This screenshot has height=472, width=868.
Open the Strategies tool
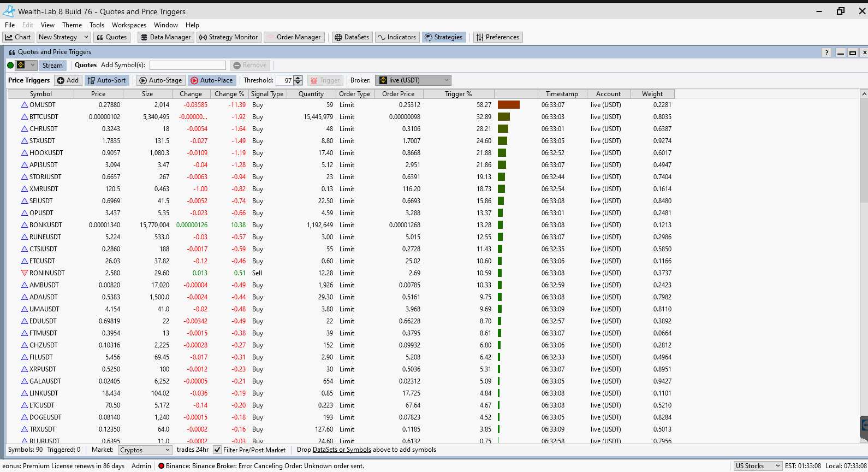444,37
